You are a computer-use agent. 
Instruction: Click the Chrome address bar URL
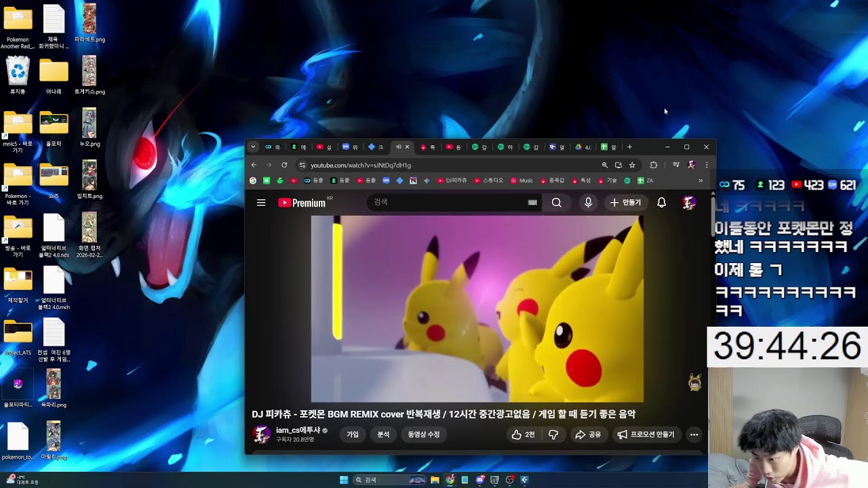(x=361, y=165)
